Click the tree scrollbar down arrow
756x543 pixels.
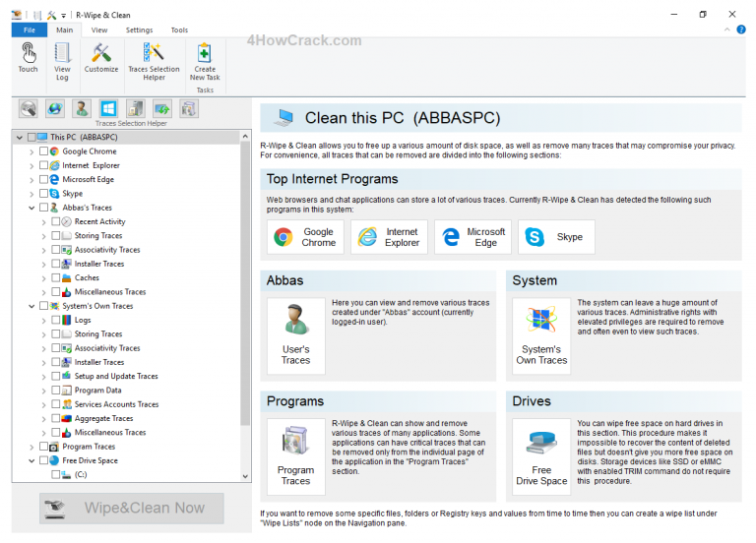pos(245,476)
